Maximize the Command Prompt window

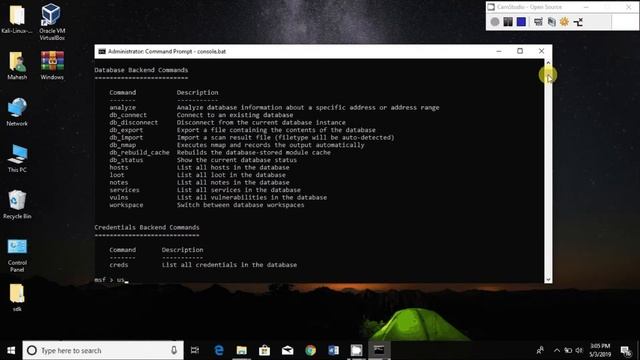(520, 51)
